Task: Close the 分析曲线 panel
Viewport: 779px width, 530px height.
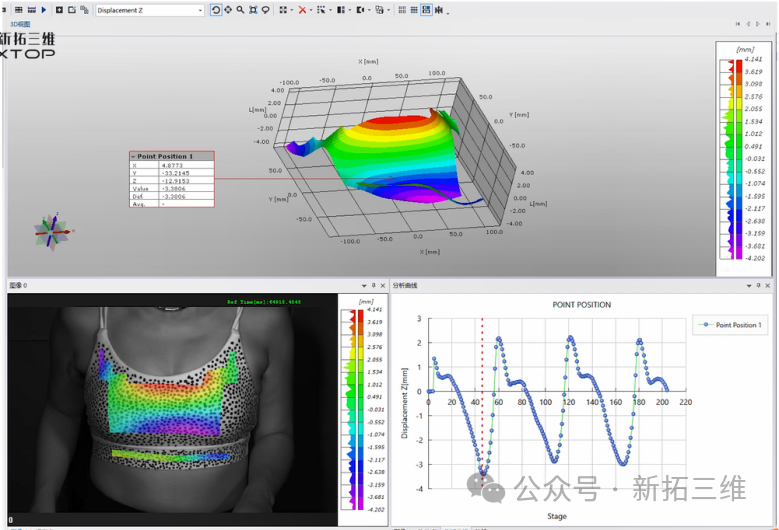Action: [768, 286]
